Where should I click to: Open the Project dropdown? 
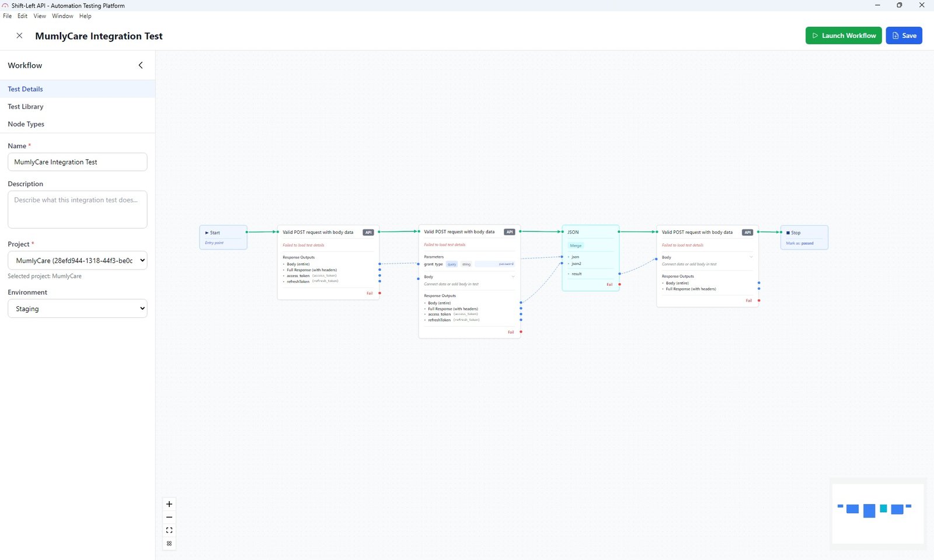tap(77, 261)
